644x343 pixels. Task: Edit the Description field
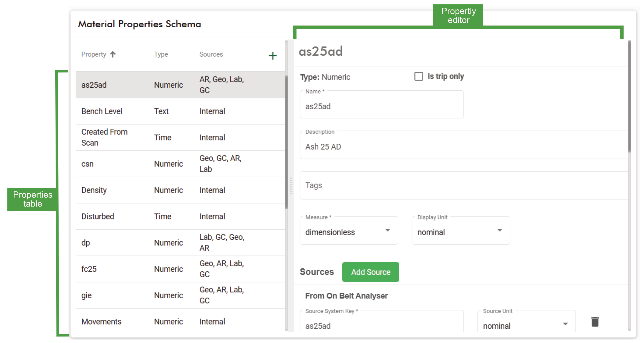(464, 145)
